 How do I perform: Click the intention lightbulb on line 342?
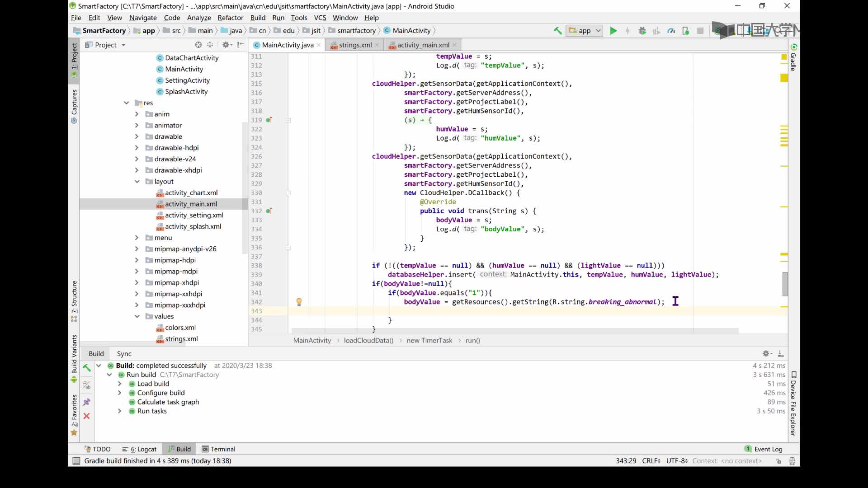point(299,301)
